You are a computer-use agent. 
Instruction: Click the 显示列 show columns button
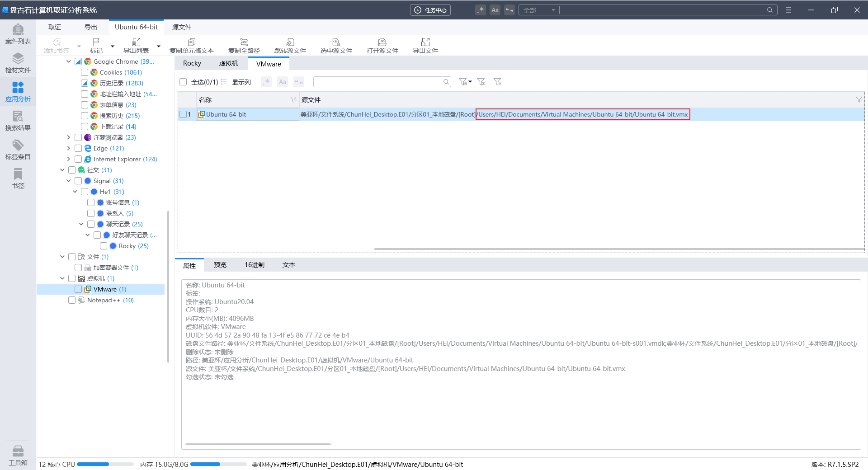pos(236,82)
